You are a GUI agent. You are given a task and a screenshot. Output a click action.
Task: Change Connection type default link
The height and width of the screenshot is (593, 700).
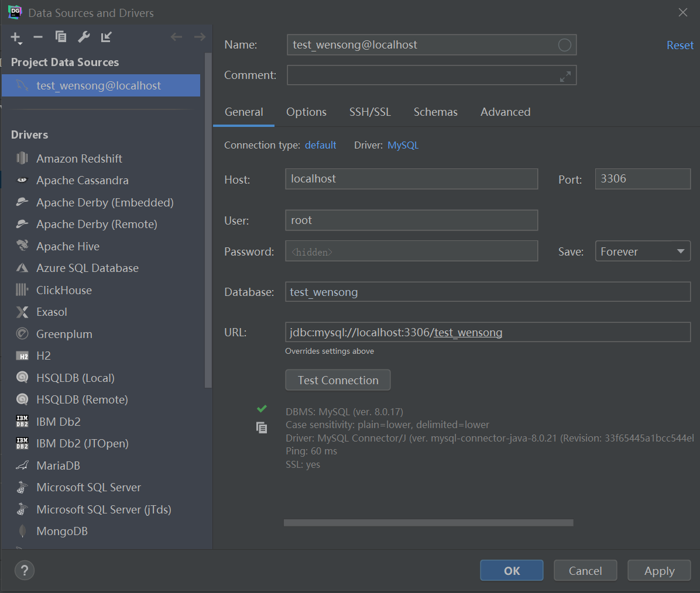pyautogui.click(x=320, y=145)
